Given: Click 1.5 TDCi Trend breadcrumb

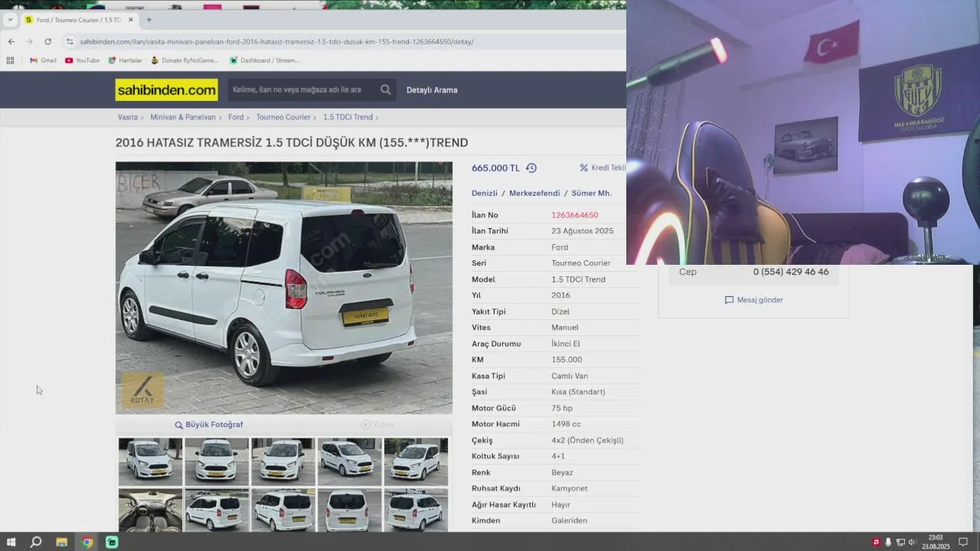Looking at the screenshot, I should pos(348,117).
